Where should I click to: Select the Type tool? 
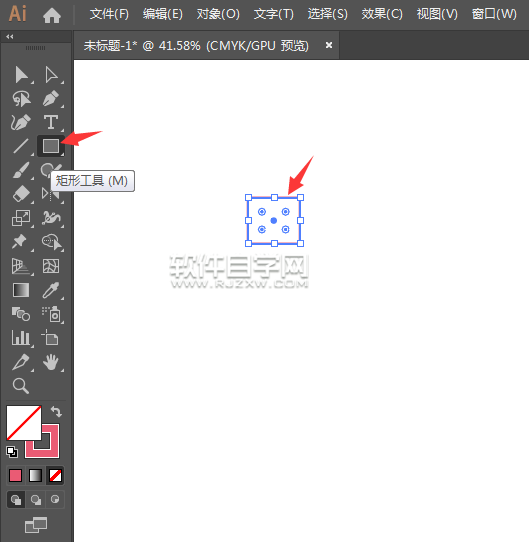click(x=51, y=122)
